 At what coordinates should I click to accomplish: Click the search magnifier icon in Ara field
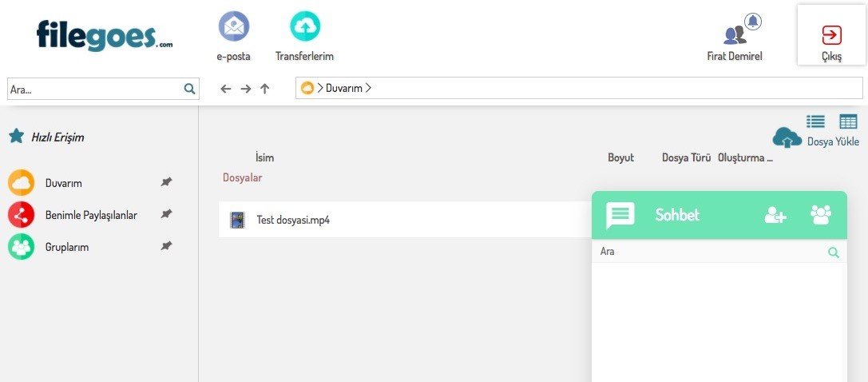click(x=189, y=90)
